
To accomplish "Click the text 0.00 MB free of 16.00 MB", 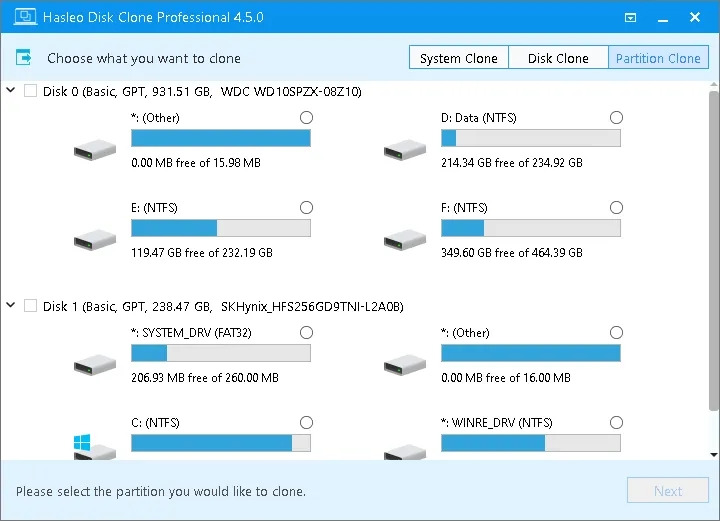I will 506,377.
